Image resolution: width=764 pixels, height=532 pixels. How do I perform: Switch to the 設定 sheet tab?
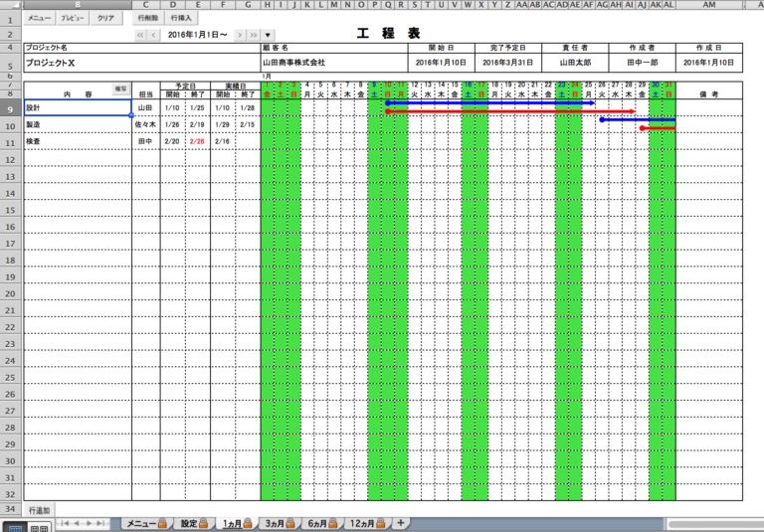point(192,523)
